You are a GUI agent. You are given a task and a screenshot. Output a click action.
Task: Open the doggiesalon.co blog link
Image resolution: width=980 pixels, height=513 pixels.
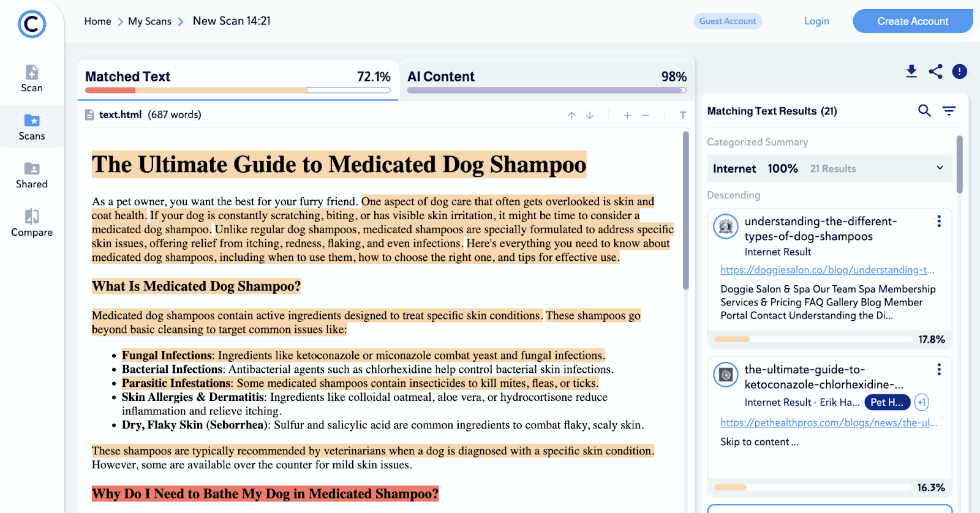point(827,270)
